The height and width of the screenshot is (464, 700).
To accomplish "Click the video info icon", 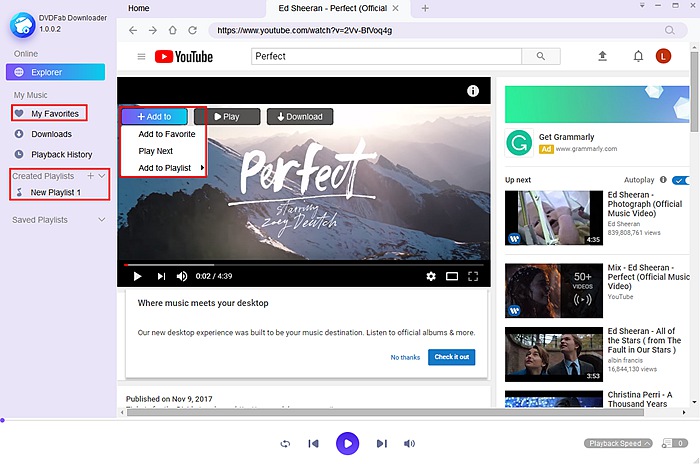I will pyautogui.click(x=473, y=91).
